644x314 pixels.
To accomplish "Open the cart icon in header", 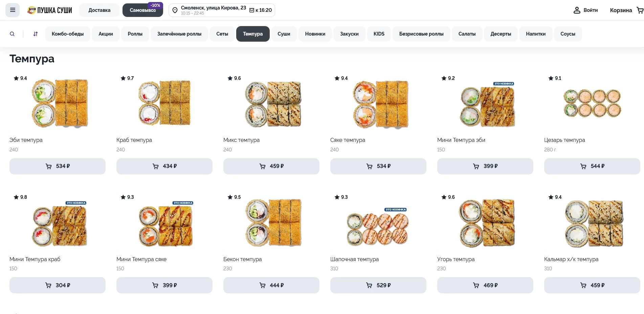I will click(x=640, y=10).
